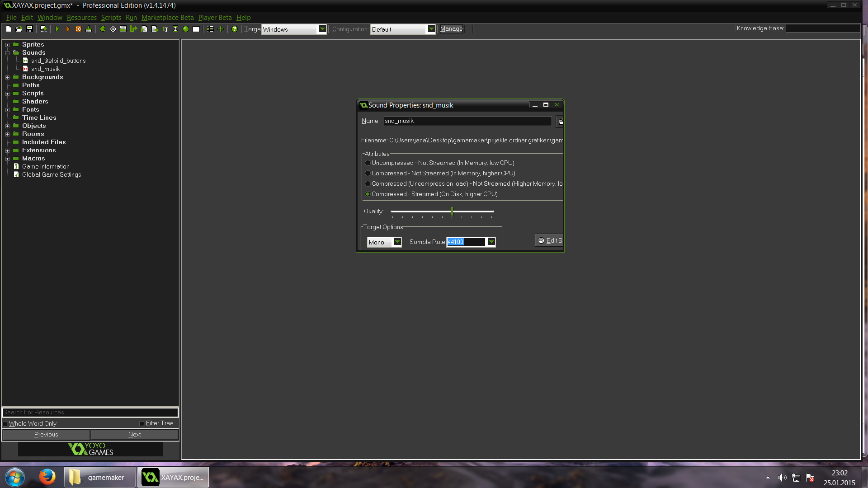This screenshot has width=868, height=488.
Task: Expand the Sprites folder in tree
Action: 7,45
